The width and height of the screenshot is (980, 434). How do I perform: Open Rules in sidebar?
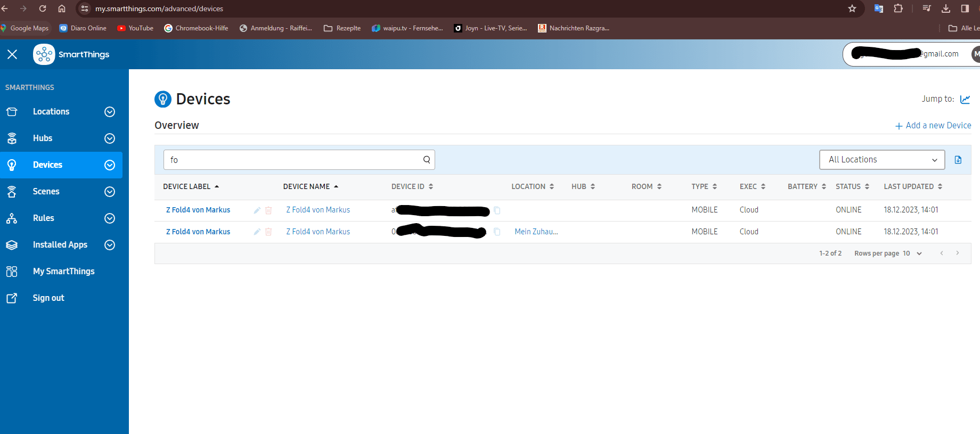pyautogui.click(x=44, y=218)
